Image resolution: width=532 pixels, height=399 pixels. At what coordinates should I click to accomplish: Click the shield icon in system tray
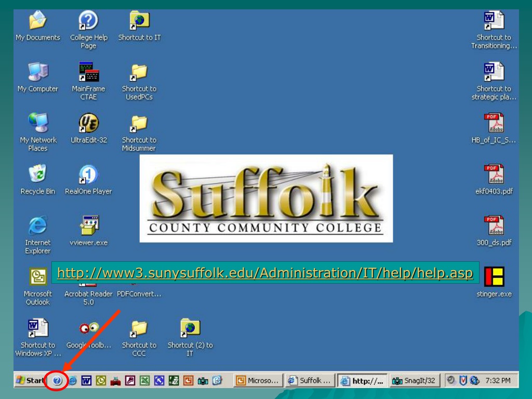pyautogui.click(x=463, y=380)
